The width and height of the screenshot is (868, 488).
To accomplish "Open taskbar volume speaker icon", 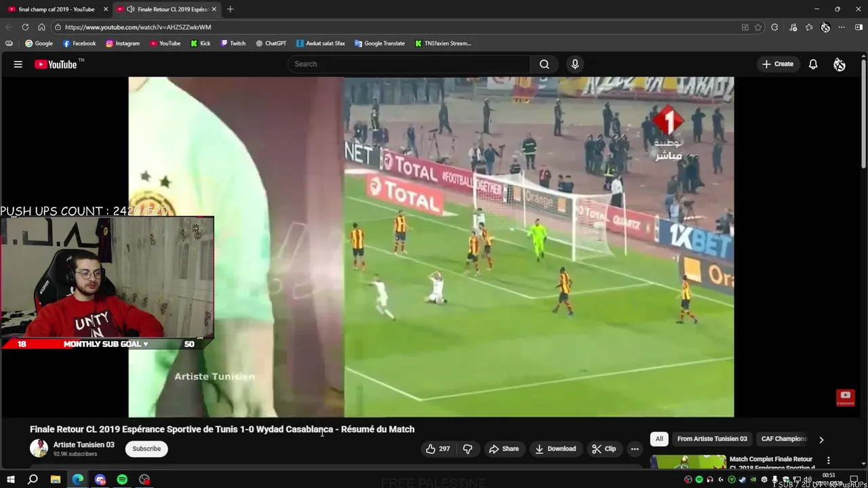I will point(808,480).
